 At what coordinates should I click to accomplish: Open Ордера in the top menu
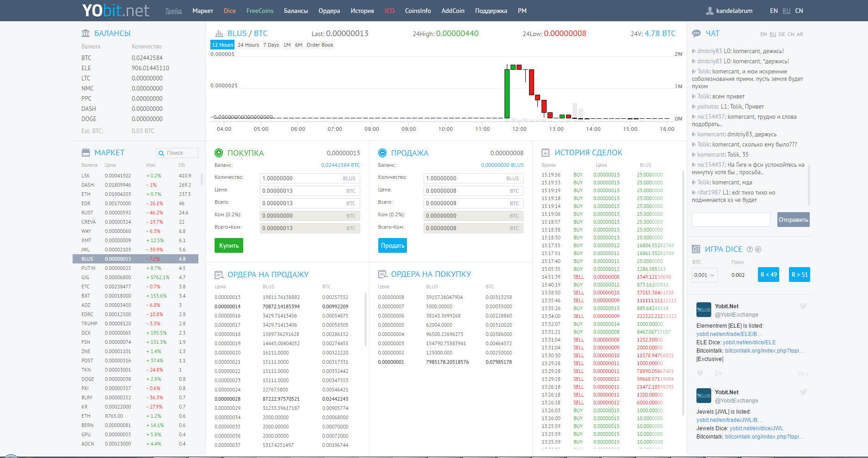[x=329, y=11]
